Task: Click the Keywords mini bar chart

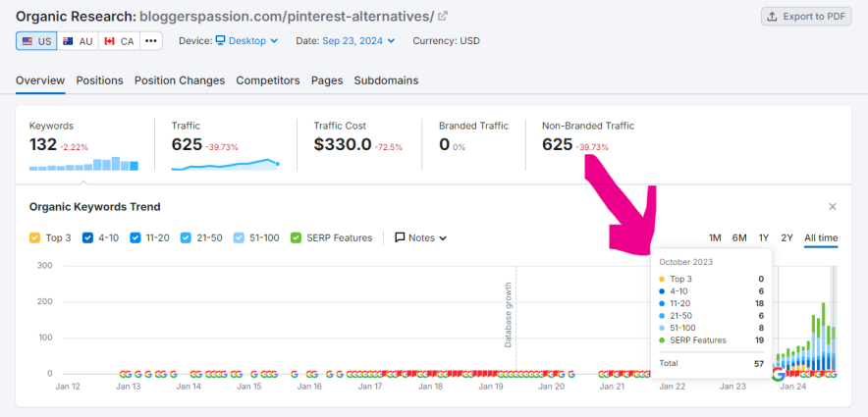Action: pyautogui.click(x=83, y=164)
